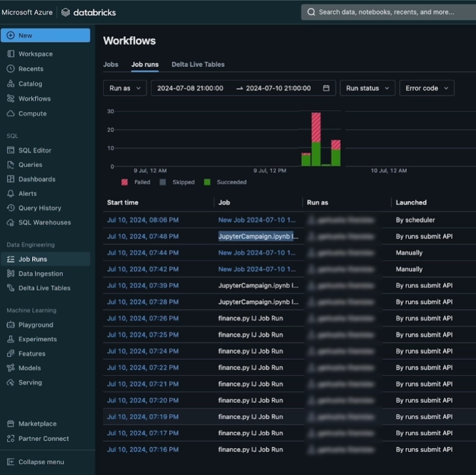
Task: Expand the Run as filter dropdown
Action: pos(125,88)
